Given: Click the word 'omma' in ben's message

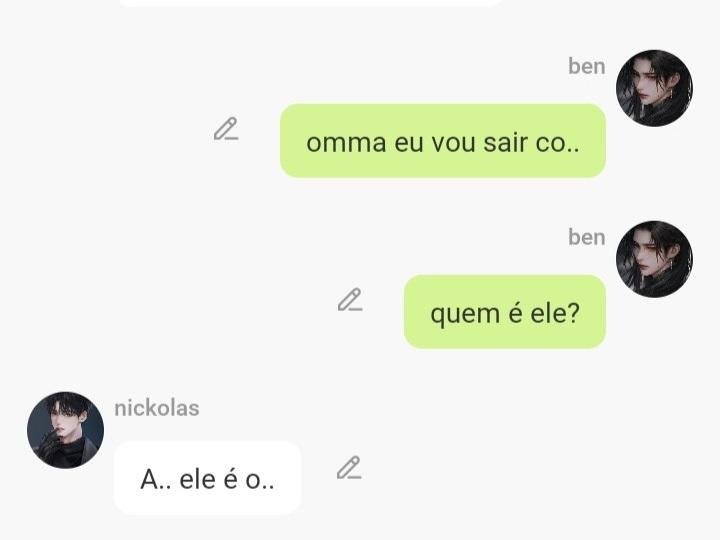Looking at the screenshot, I should tap(346, 143).
